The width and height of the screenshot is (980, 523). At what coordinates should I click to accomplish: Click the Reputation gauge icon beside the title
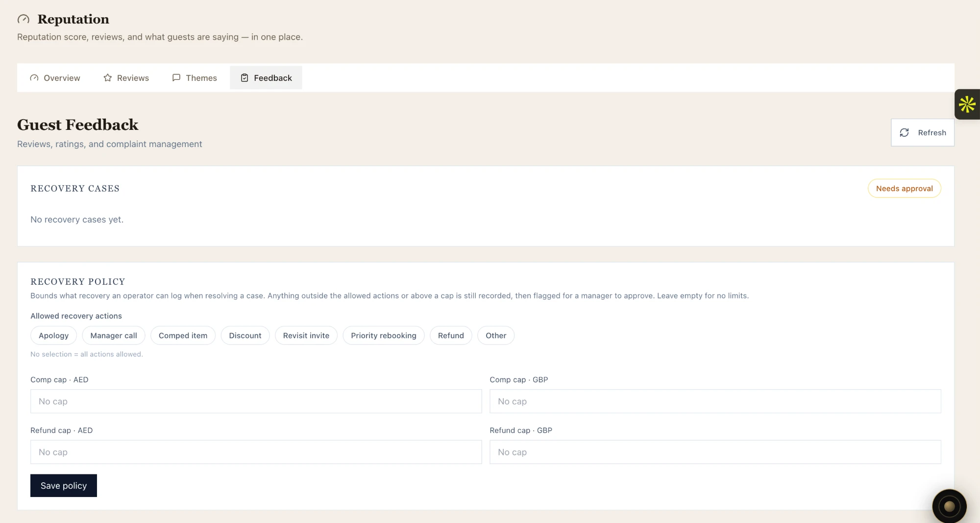(x=24, y=19)
